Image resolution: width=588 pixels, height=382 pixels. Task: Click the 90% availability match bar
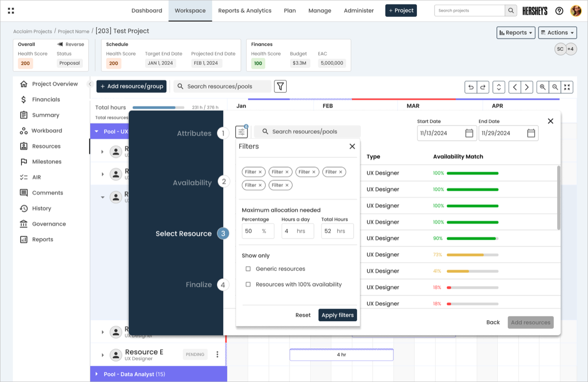472,238
